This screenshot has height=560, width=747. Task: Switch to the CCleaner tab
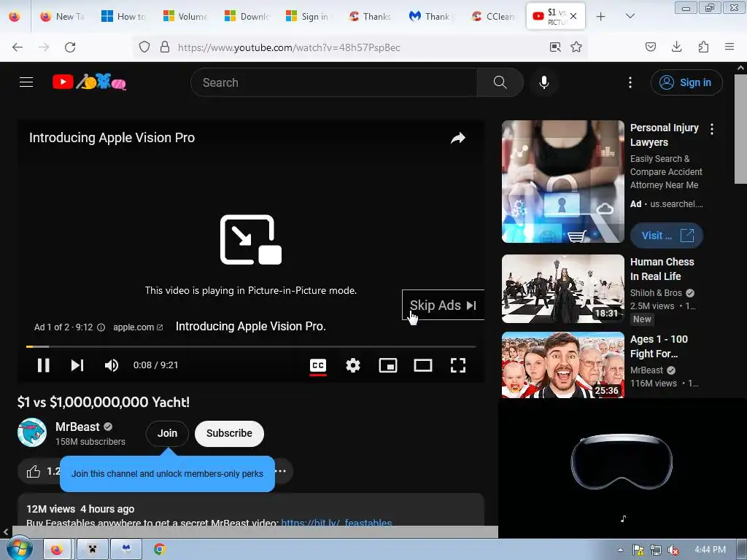(493, 16)
